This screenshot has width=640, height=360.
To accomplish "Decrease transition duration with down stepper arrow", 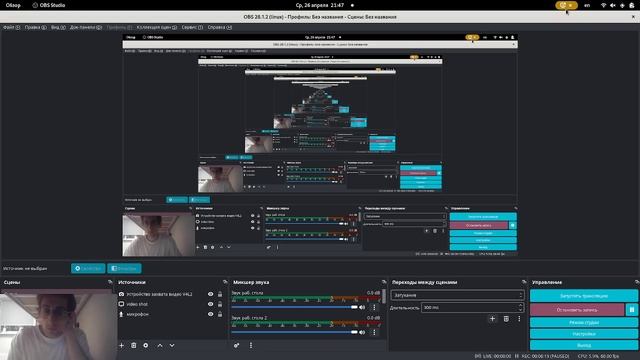I will click(x=520, y=309).
